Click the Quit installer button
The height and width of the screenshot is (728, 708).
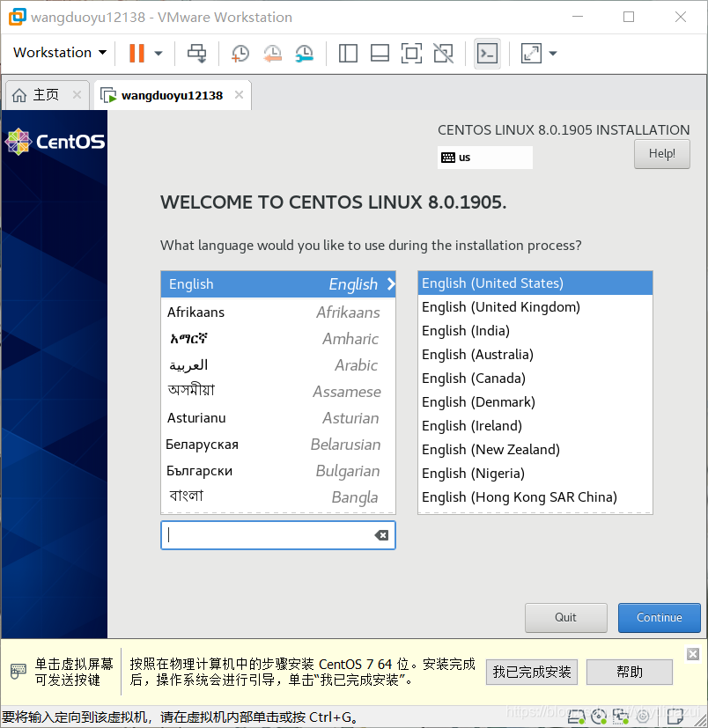(566, 617)
